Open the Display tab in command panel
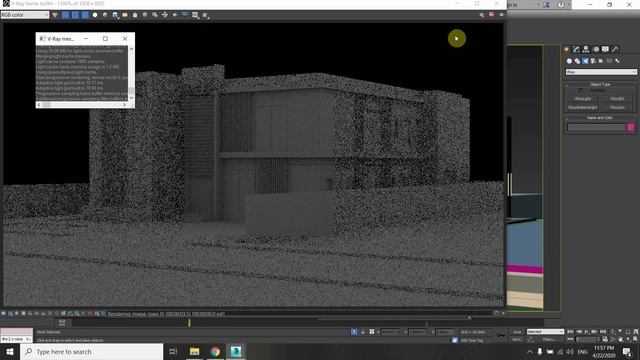Screen dimensions: 640x360 605,49
